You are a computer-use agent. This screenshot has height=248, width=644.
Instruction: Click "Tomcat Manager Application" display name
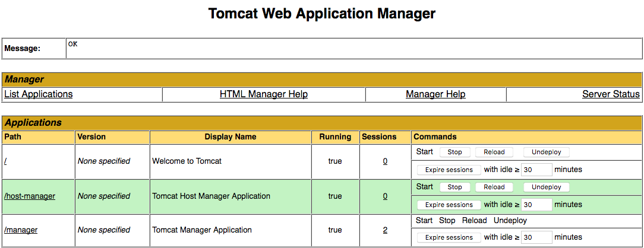click(x=202, y=230)
